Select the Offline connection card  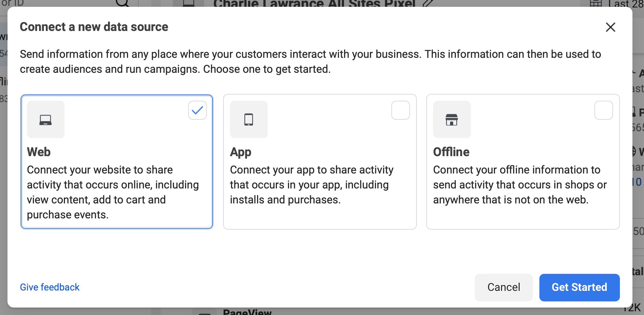[x=523, y=162]
